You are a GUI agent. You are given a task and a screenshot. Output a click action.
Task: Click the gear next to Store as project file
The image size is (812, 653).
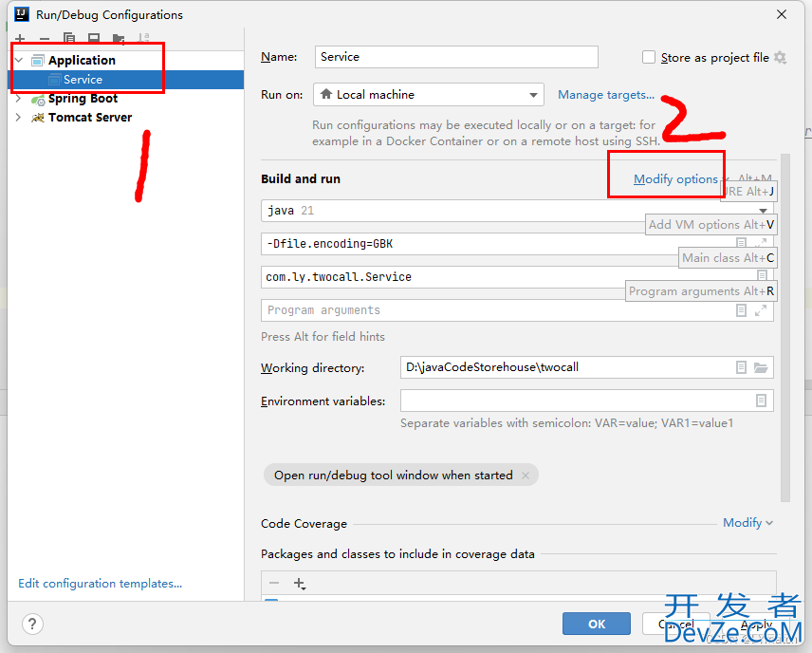[781, 58]
